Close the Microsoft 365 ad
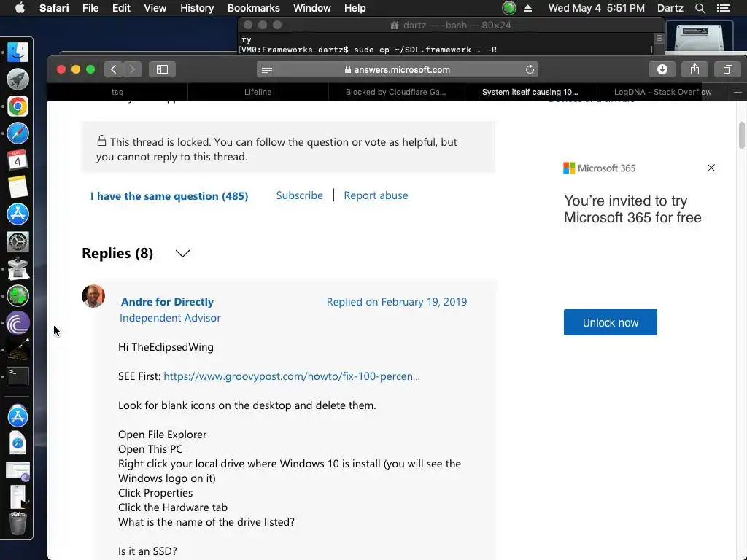This screenshot has width=747, height=560. 711,168
